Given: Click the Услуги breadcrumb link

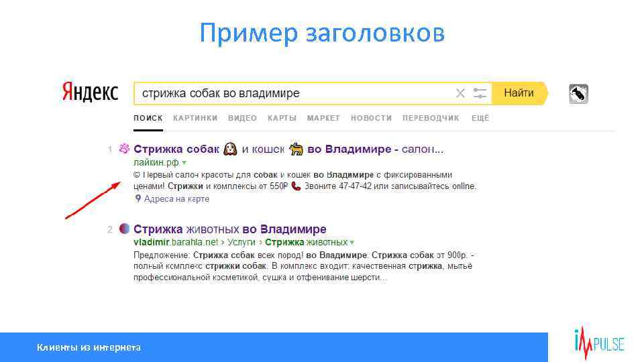Looking at the screenshot, I should (x=241, y=242).
